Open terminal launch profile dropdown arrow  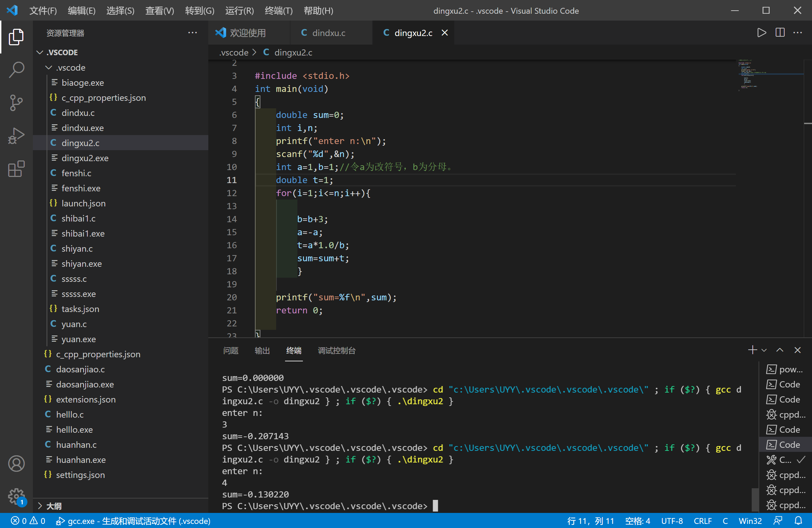764,350
